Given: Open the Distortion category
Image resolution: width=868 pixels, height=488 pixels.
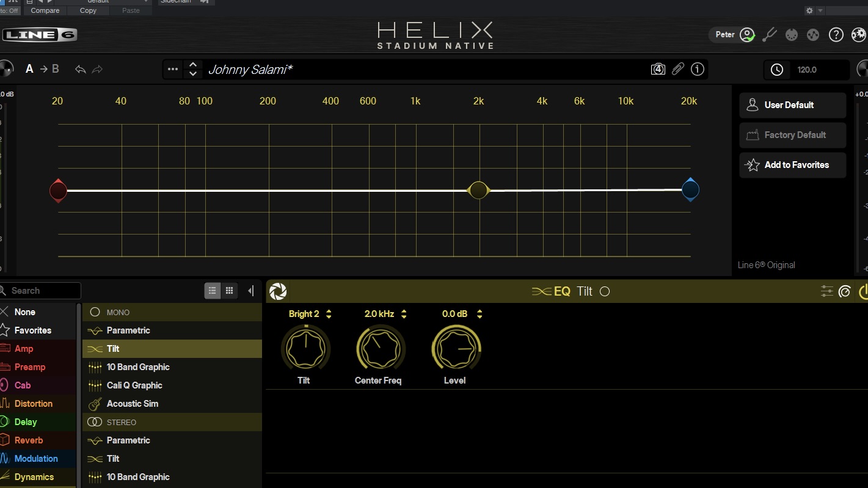Looking at the screenshot, I should point(38,404).
